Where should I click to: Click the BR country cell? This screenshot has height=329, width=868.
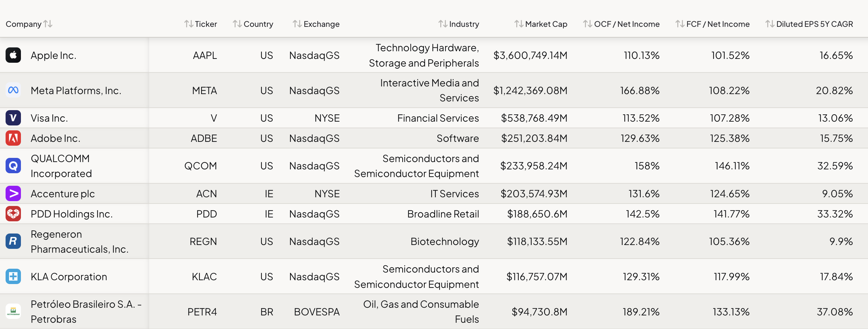coord(267,312)
